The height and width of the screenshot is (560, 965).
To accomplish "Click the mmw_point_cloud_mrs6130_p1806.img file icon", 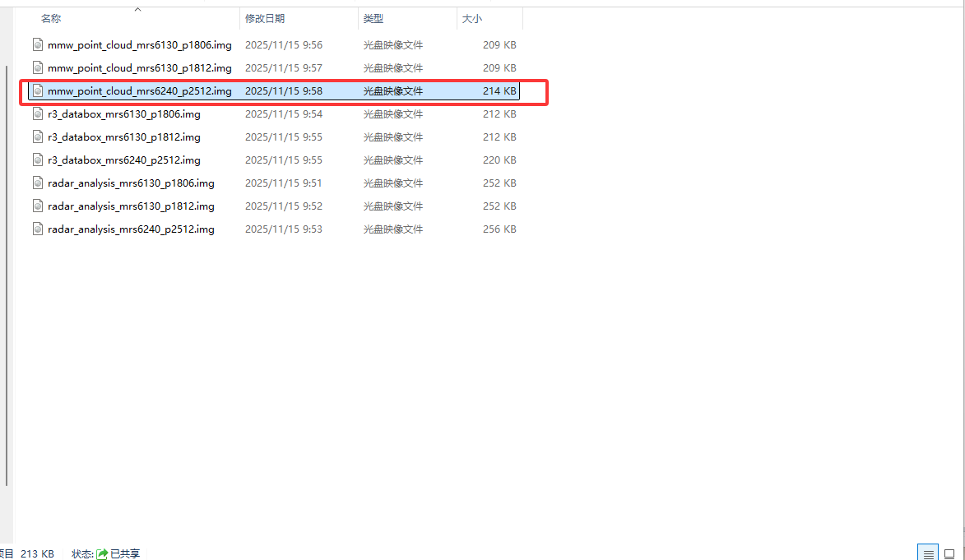I will [x=38, y=44].
